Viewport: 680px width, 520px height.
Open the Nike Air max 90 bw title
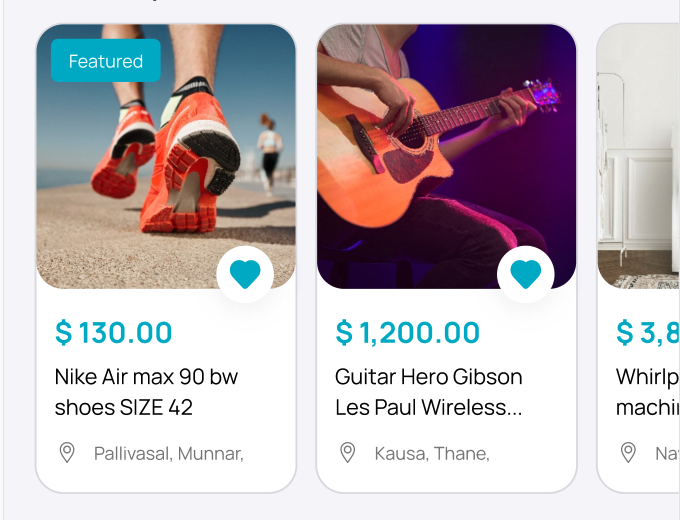pos(146,392)
